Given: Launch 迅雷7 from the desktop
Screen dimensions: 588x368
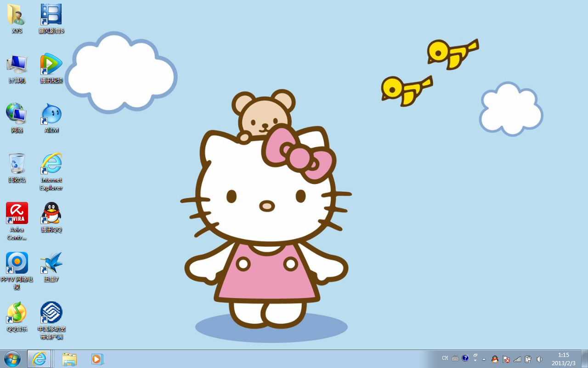Looking at the screenshot, I should coord(51,267).
